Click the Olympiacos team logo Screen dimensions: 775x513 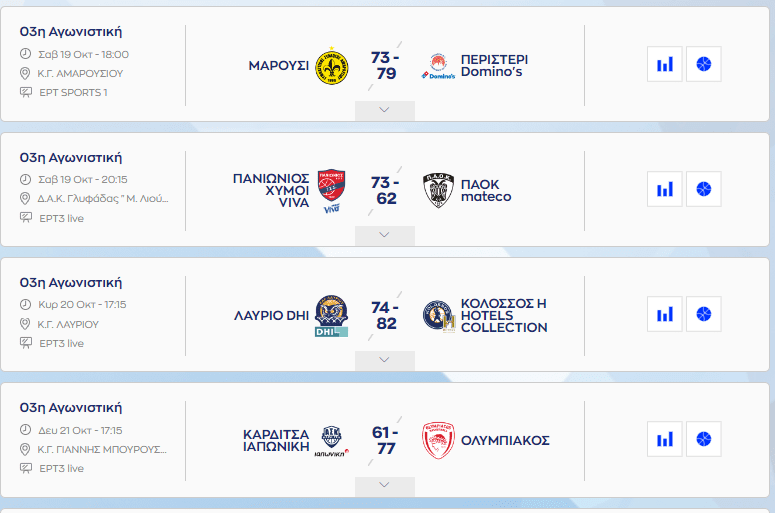point(439,440)
